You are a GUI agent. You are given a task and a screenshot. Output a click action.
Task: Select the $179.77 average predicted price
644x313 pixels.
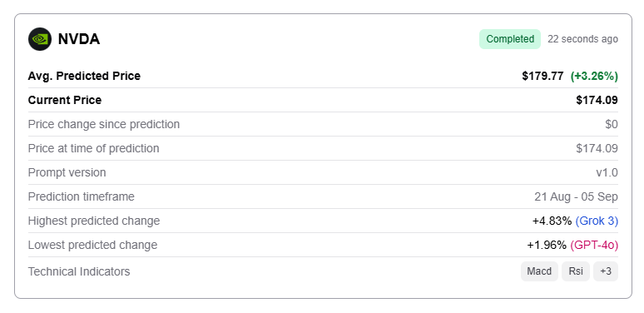pos(542,76)
